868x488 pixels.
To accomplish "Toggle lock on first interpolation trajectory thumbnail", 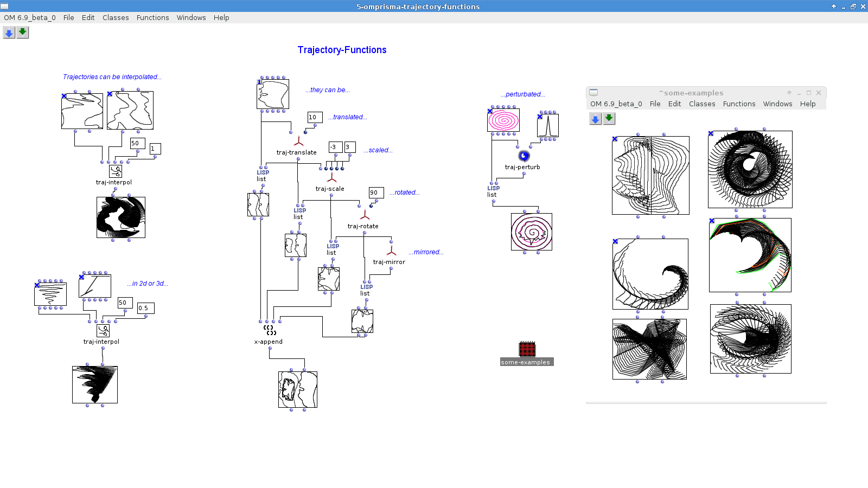I will tap(64, 96).
